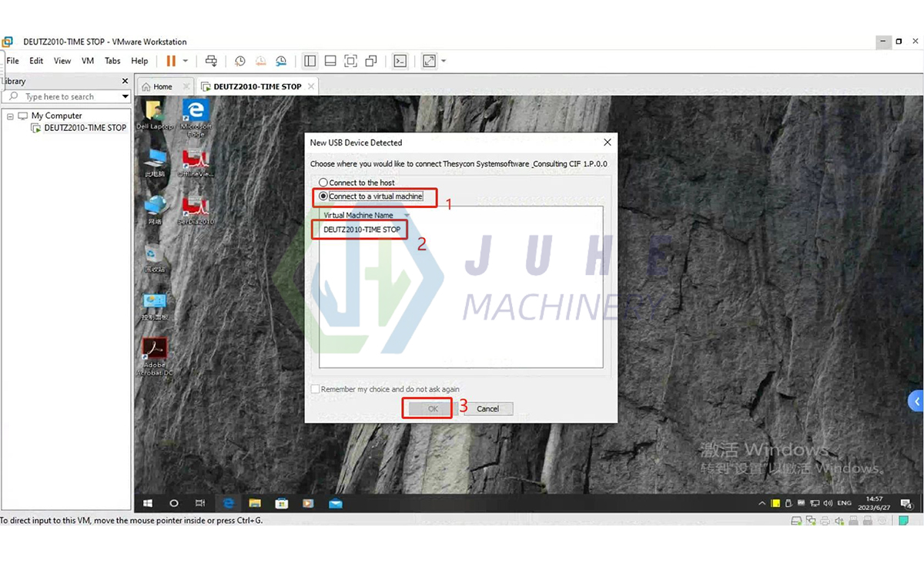Send Ctrl+Alt+Del to the guest OS
This screenshot has height=561, width=924.
[211, 61]
